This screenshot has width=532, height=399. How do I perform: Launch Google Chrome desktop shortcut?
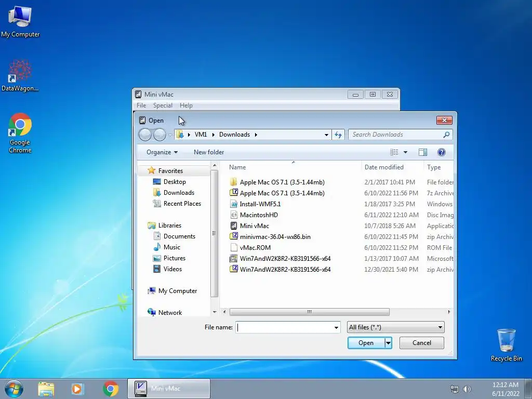click(x=20, y=133)
